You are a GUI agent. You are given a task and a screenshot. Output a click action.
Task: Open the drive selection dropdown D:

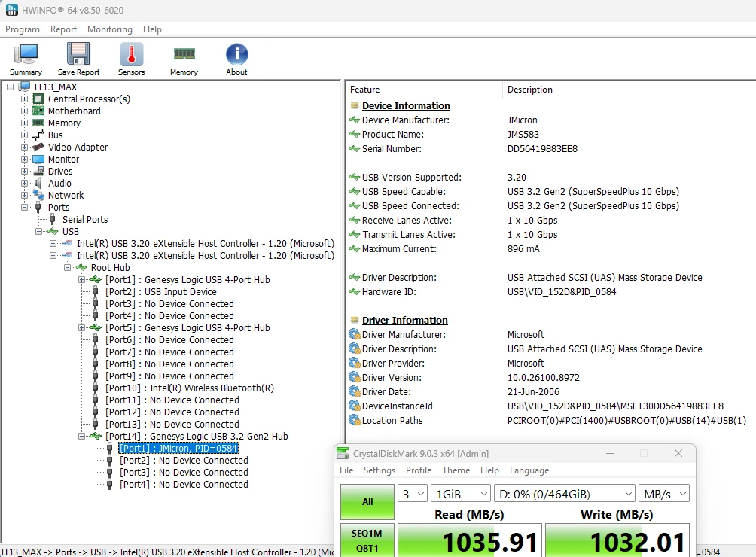pos(564,494)
